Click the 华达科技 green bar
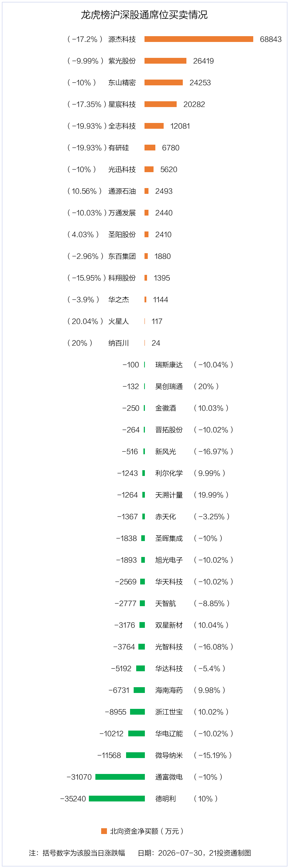The height and width of the screenshot is (868, 289). coord(141,668)
